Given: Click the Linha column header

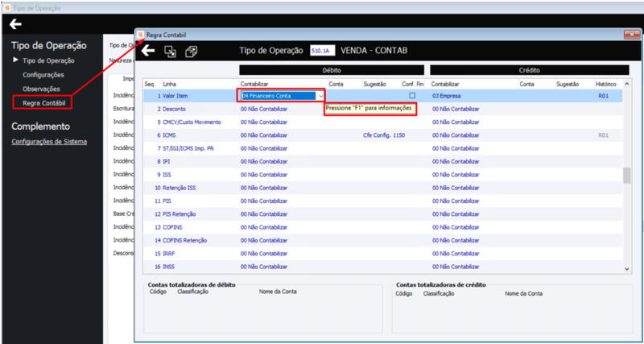Looking at the screenshot, I should 169,84.
